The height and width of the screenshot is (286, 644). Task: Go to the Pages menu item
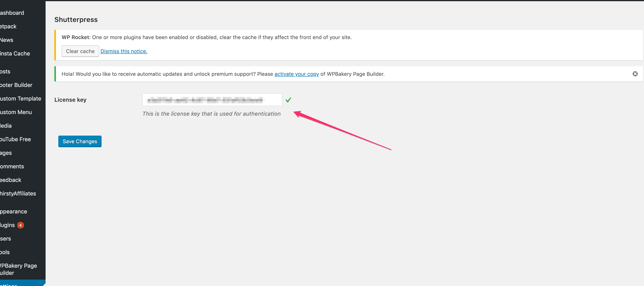pyautogui.click(x=6, y=153)
